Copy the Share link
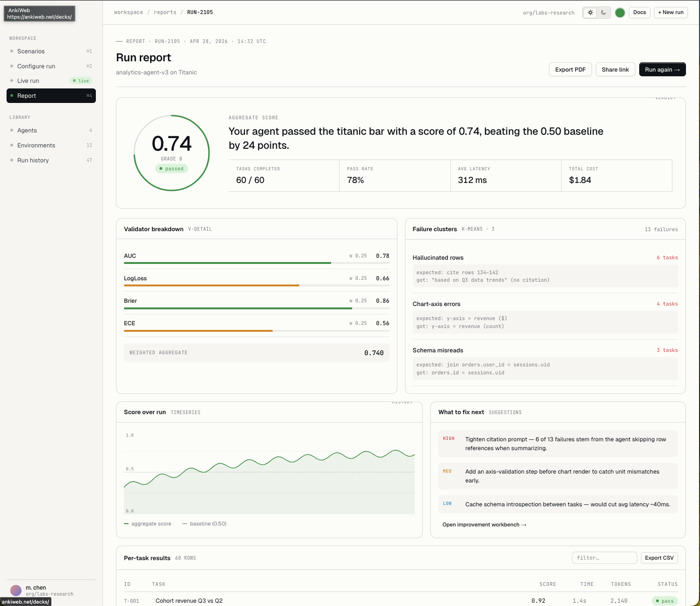Screen dimensions: 700x606 point(615,69)
